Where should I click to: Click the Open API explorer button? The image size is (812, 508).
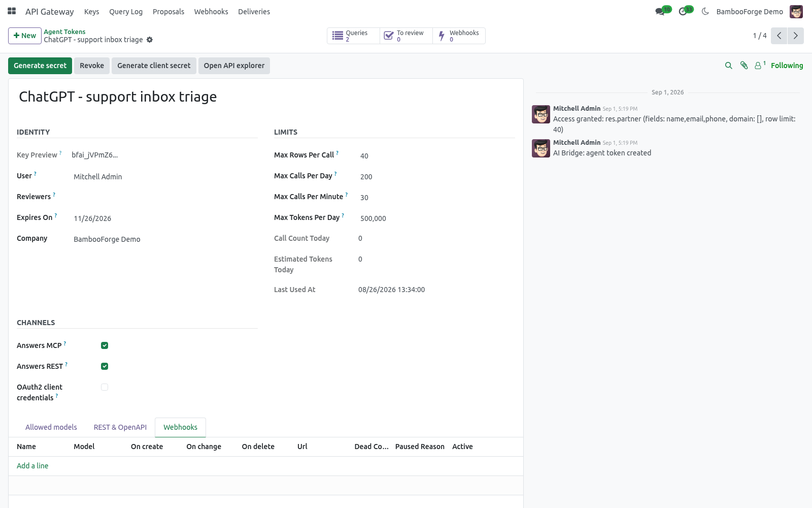pyautogui.click(x=234, y=66)
